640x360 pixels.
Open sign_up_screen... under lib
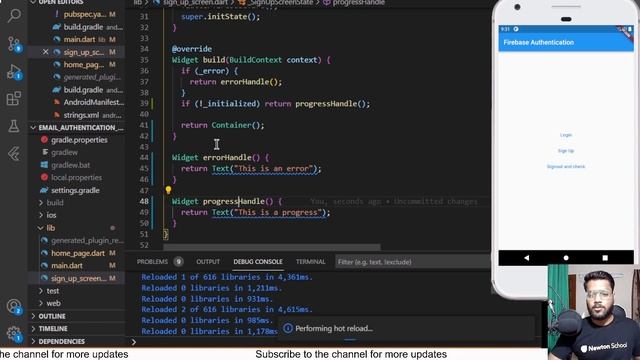click(78, 278)
